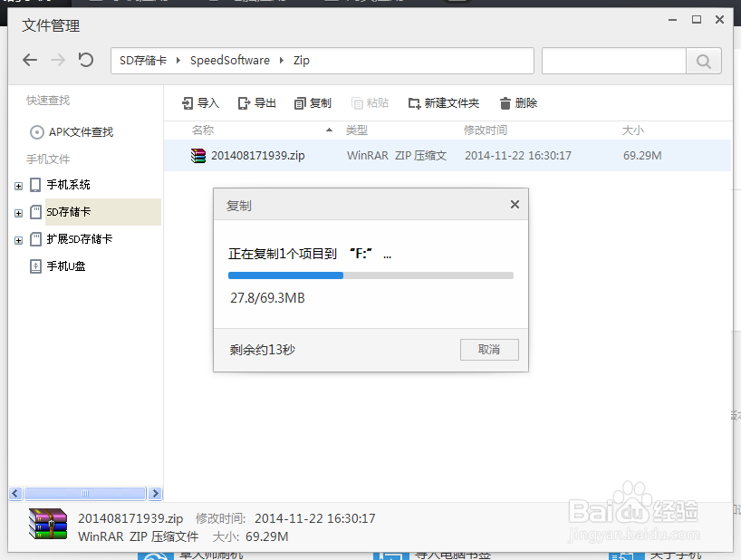Sort by the 类型 column header

coord(356,130)
